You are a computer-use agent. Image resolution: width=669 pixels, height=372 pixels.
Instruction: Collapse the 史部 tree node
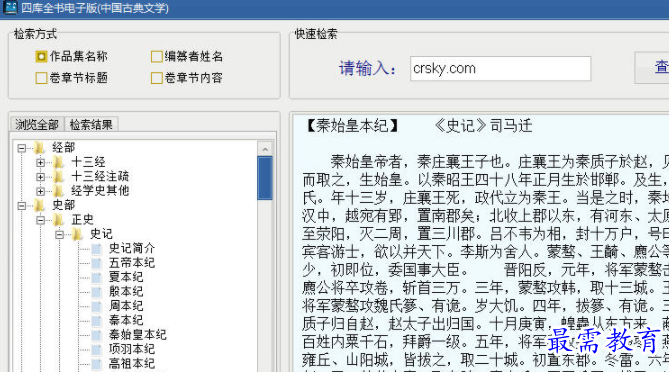pyautogui.click(x=21, y=206)
